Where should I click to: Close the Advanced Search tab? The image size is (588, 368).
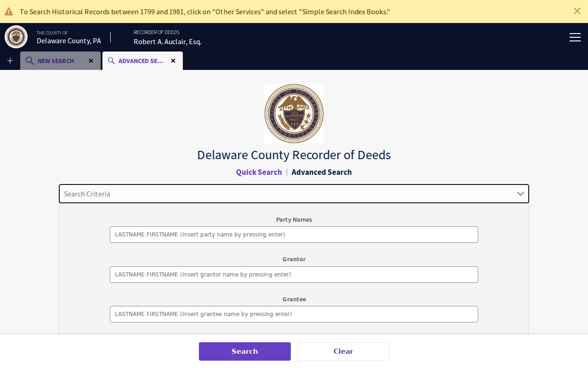[x=173, y=61]
